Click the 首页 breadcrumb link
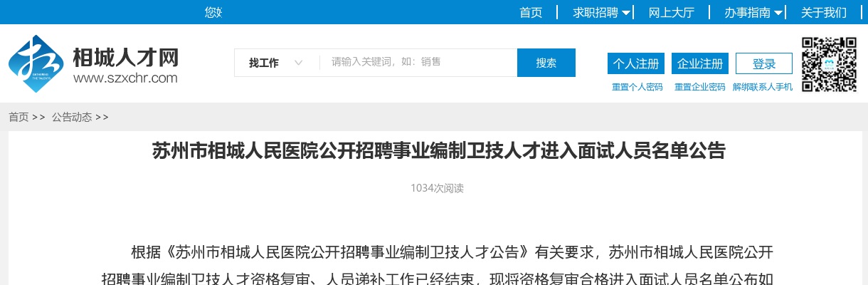Viewport: 868px width, 285px height. coord(18,118)
